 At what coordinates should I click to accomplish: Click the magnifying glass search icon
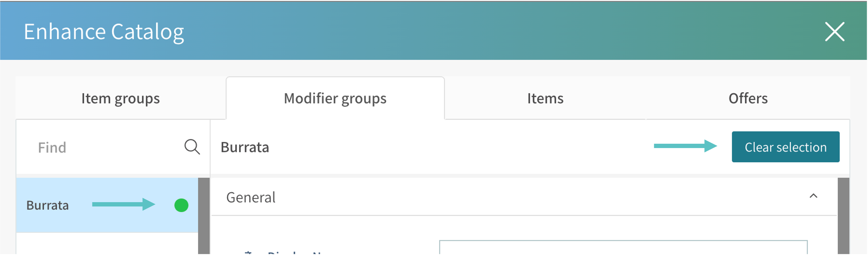(x=192, y=147)
